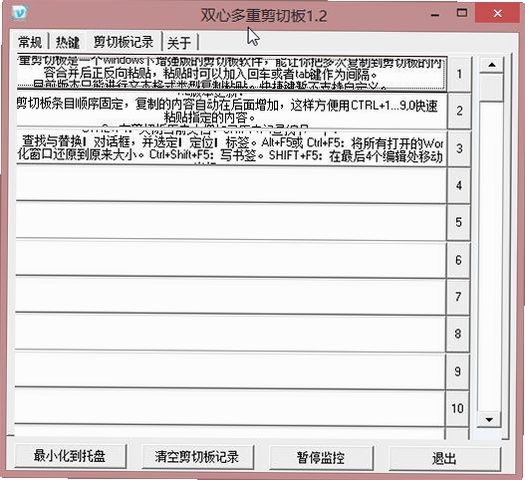Viewport: 525px width, 480px height.
Task: Click the empty clipboard slot row 4
Action: (x=231, y=185)
